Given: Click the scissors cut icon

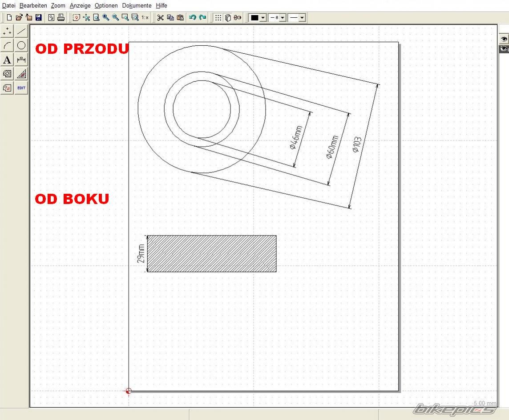Looking at the screenshot, I should pos(160,18).
